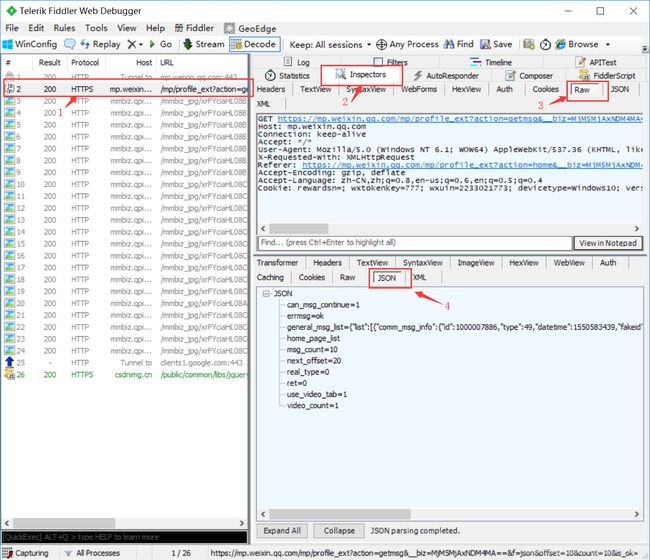Image resolution: width=650 pixels, height=560 pixels.
Task: Switch to the Statistics tab
Action: click(x=287, y=75)
